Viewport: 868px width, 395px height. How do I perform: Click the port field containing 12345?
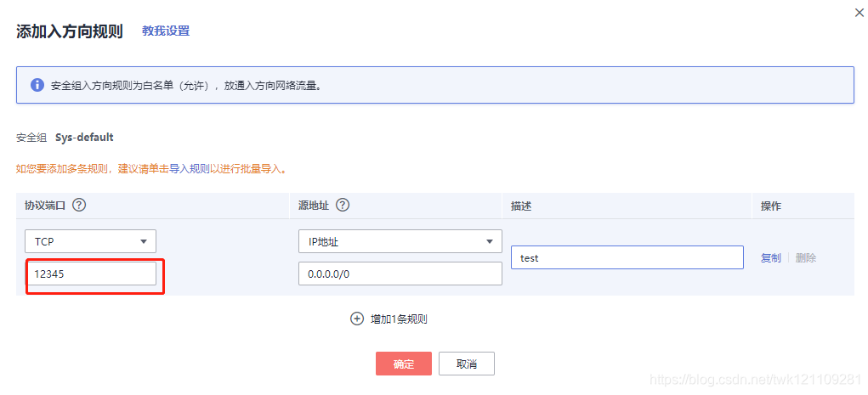pyautogui.click(x=91, y=274)
